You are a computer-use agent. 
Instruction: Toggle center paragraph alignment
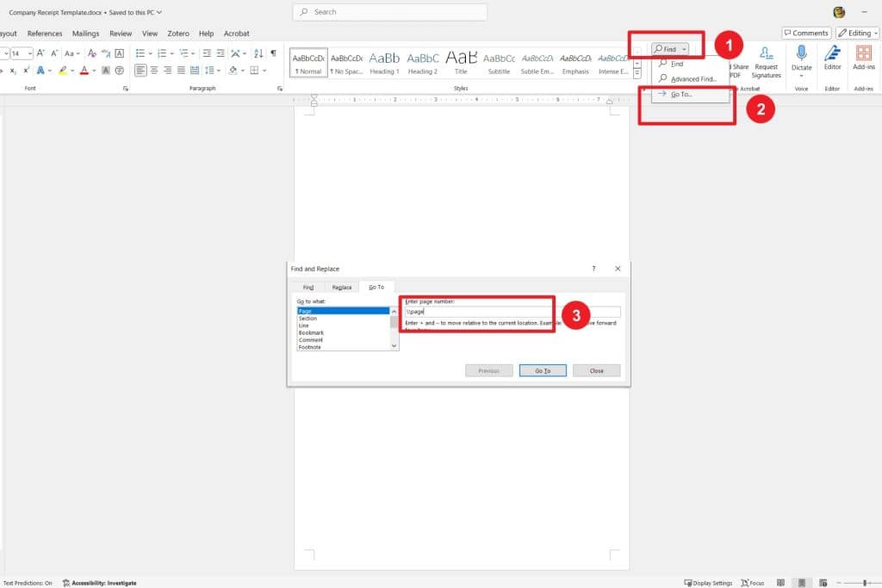click(152, 70)
